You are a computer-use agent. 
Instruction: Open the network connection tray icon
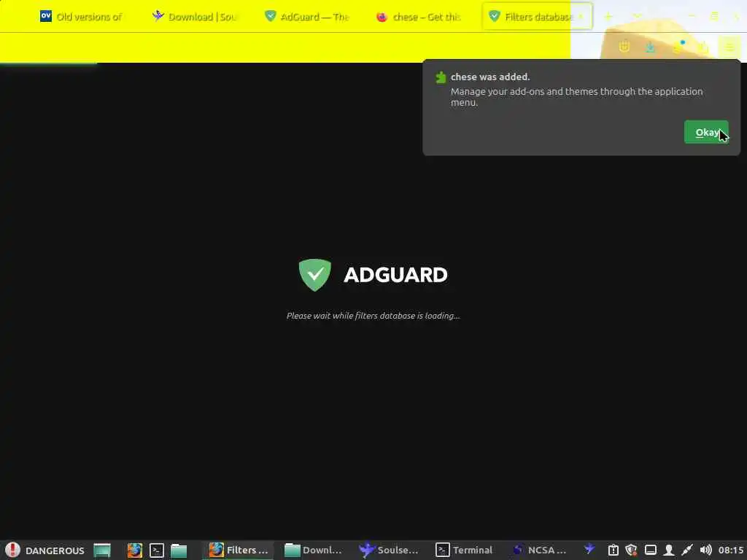point(687,550)
